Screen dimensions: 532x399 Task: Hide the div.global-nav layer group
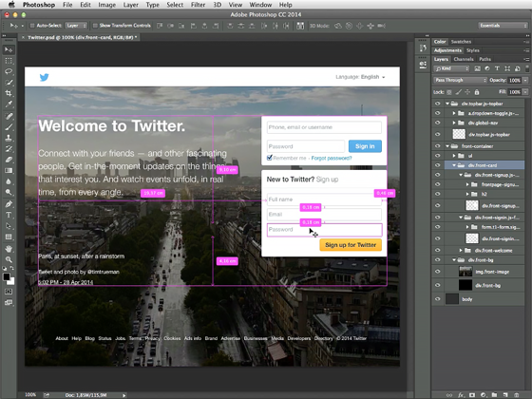point(437,123)
